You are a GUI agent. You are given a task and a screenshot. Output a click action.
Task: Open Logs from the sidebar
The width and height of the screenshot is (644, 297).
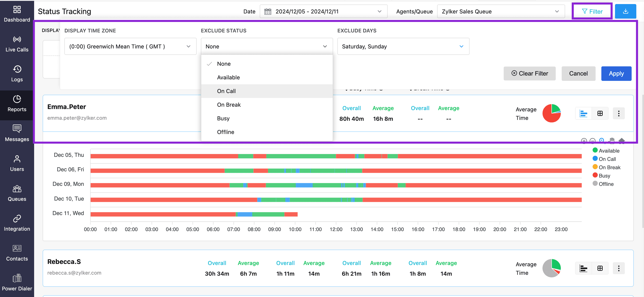point(17,74)
